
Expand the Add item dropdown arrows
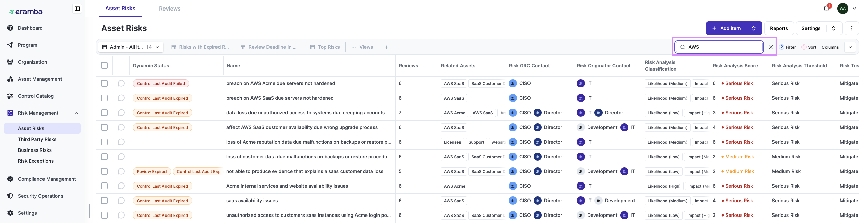[x=754, y=28]
